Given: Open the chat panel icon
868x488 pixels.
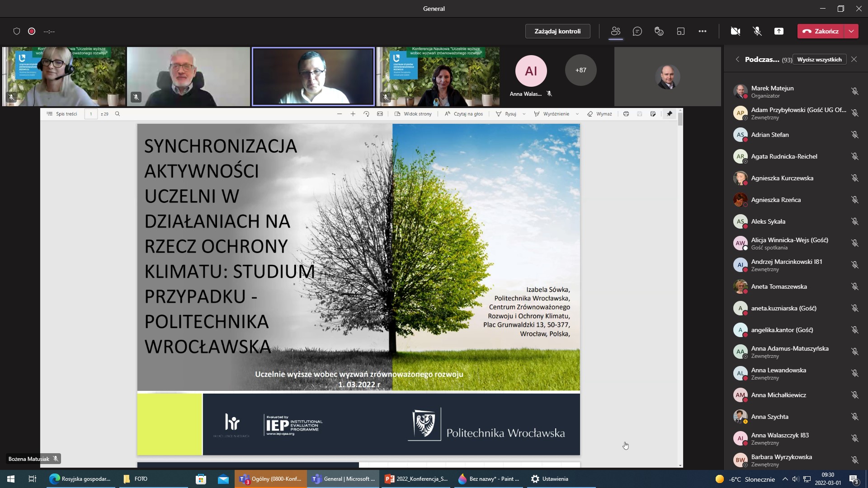Looking at the screenshot, I should pos(637,31).
